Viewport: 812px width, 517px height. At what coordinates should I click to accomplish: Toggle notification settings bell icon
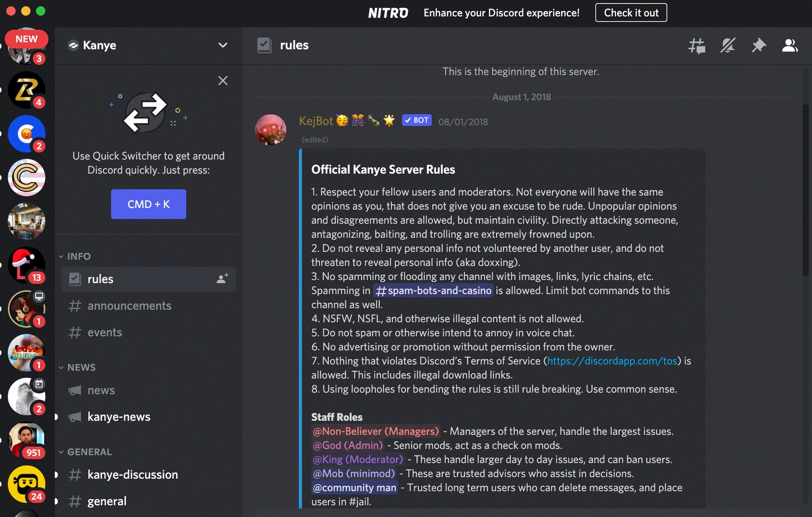click(728, 45)
